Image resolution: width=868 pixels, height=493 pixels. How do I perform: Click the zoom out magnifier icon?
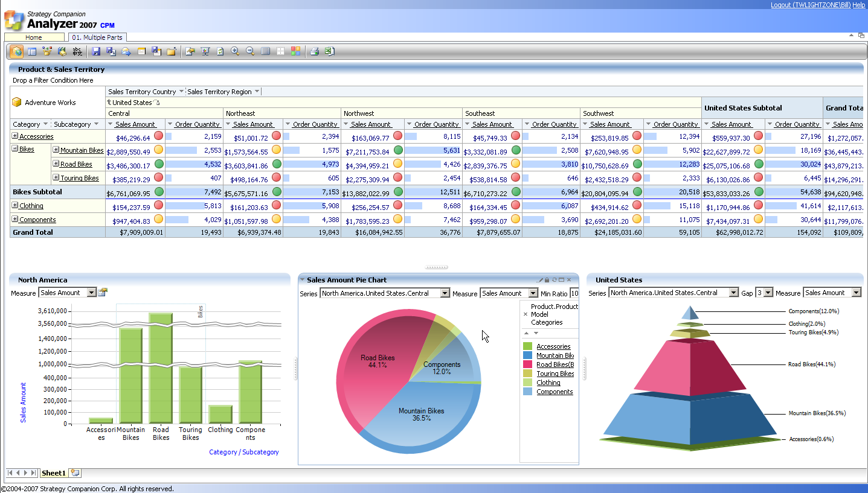[x=250, y=51]
